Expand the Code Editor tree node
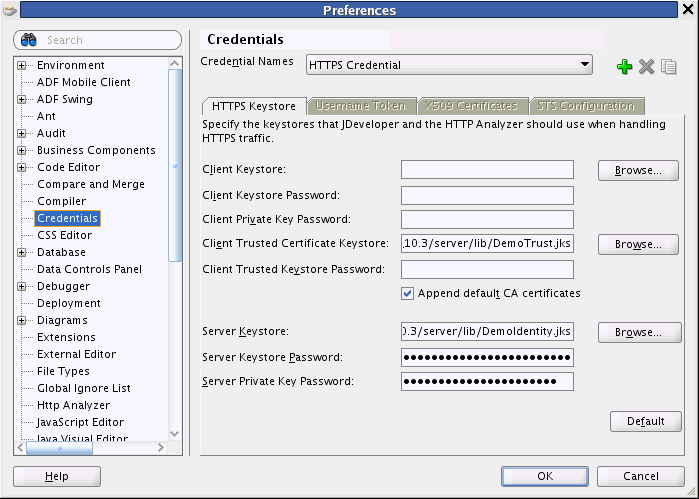This screenshot has width=699, height=499. (x=22, y=168)
